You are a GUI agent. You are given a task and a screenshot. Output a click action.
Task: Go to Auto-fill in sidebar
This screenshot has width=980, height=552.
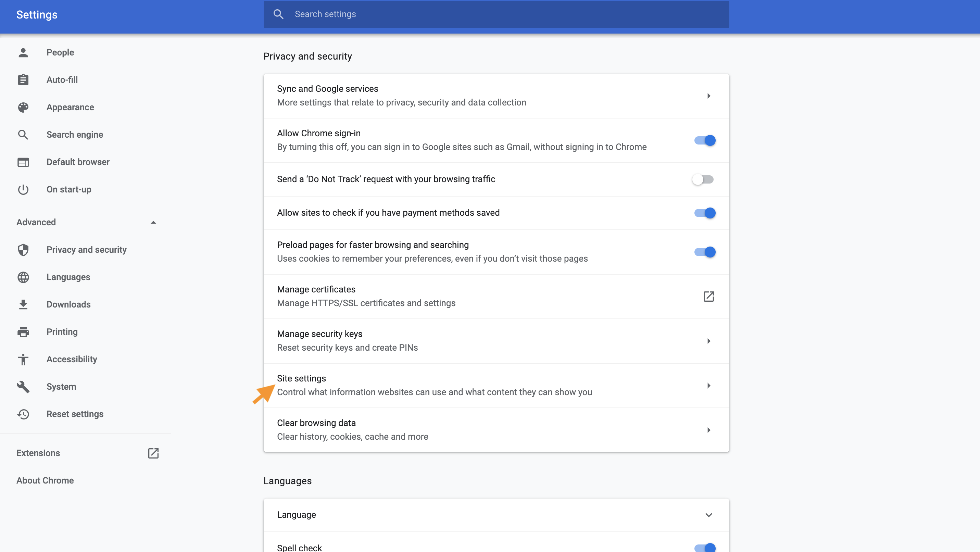[x=62, y=80]
